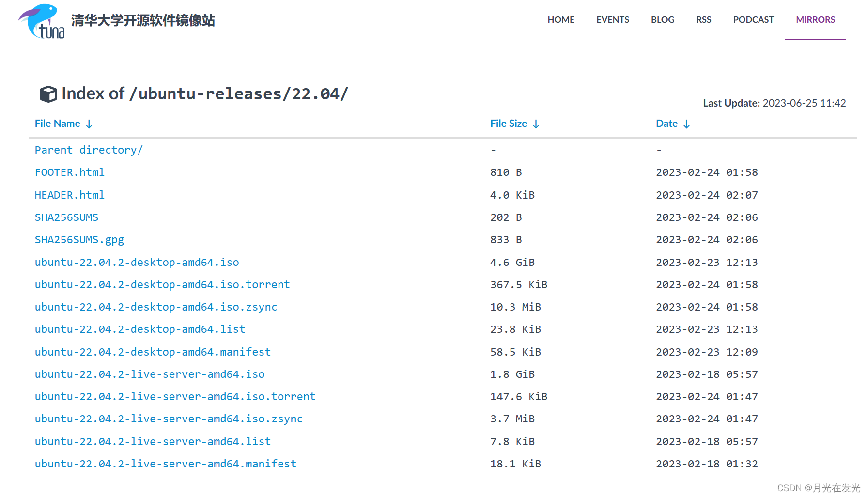Click the 810 B size of FOOTER.html
Image resolution: width=868 pixels, height=497 pixels.
pos(506,172)
